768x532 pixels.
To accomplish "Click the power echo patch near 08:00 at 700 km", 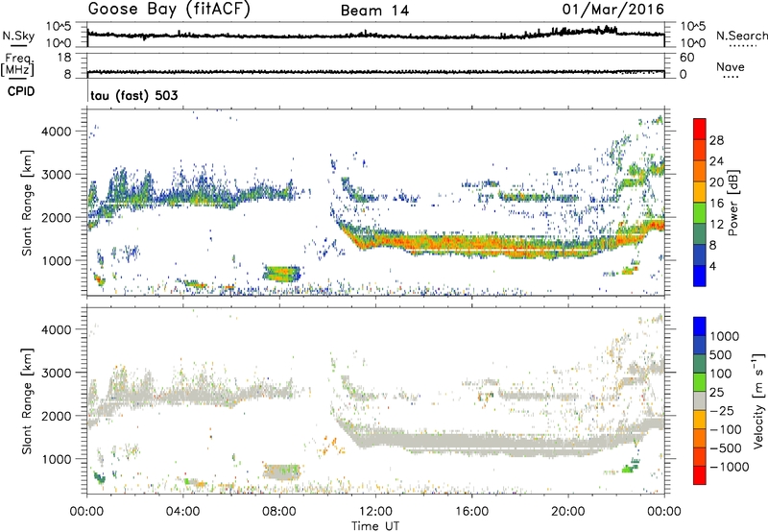I will click(281, 274).
